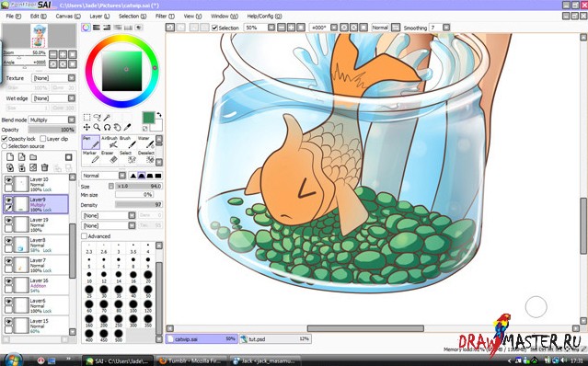Click the undo arrow in canvas toolbar
588x366 pixels.
[x=170, y=28]
